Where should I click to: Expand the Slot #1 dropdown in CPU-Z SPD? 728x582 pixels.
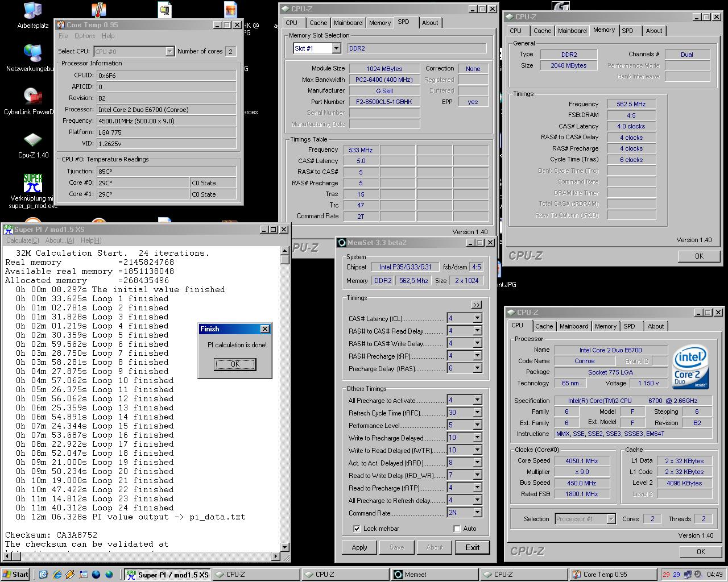(336, 48)
